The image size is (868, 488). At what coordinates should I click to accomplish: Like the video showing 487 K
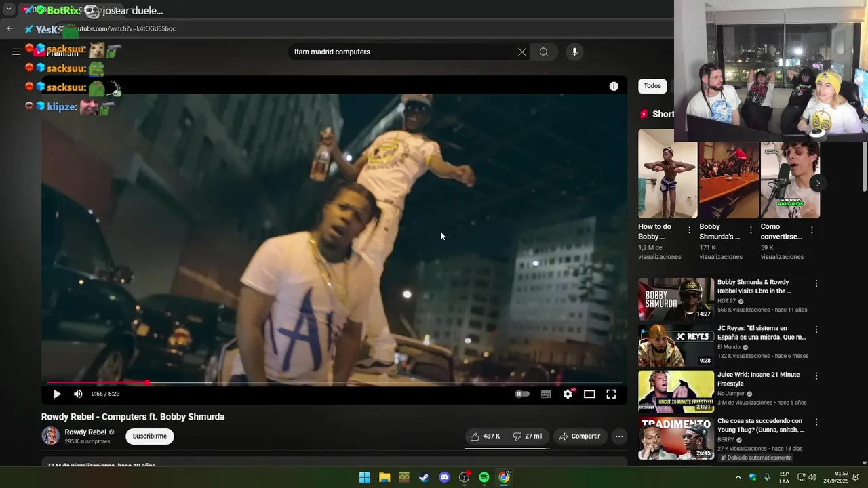[x=485, y=436]
